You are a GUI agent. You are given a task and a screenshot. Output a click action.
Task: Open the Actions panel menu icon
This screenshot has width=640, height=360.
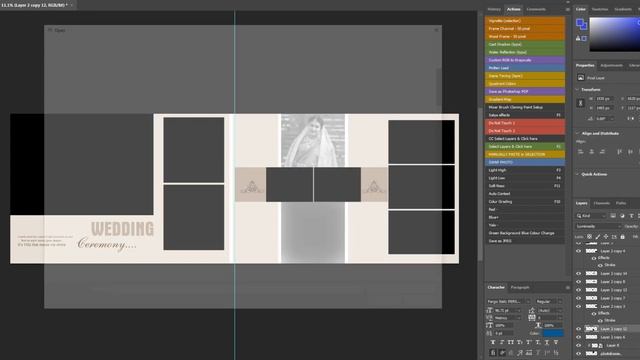coord(568,9)
